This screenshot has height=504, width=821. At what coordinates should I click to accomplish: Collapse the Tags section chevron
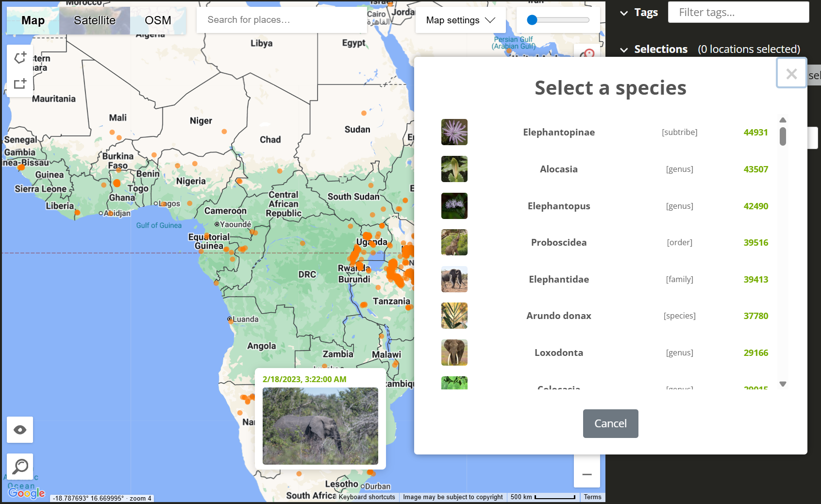pos(624,13)
